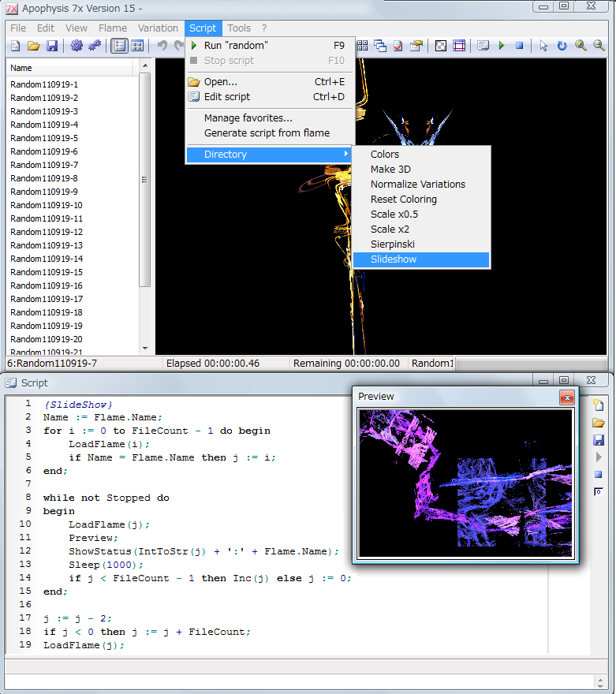
Task: Select flame Random110919-20 in list
Action: (x=47, y=339)
